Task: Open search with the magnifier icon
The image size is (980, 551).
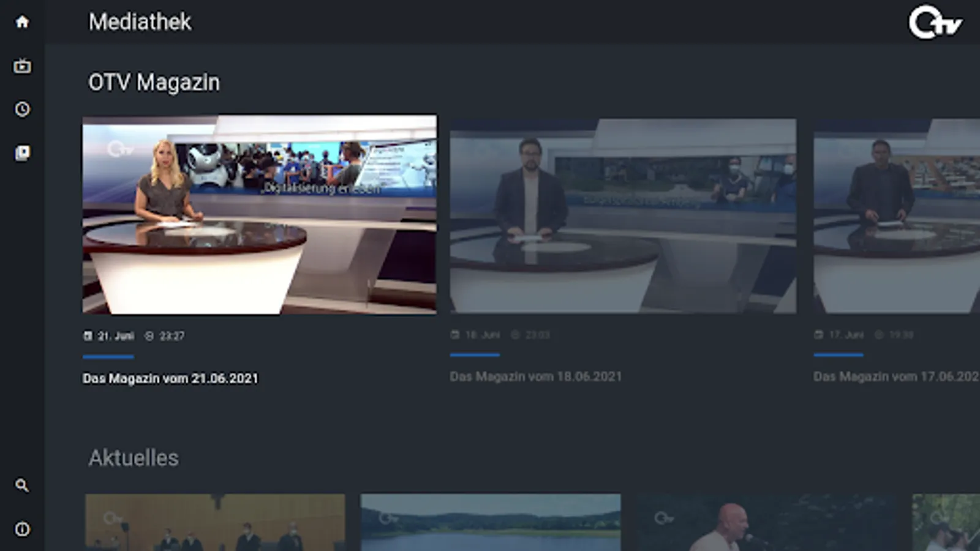Action: (22, 485)
